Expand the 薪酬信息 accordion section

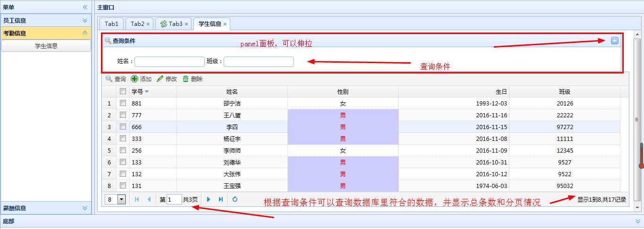[85, 208]
